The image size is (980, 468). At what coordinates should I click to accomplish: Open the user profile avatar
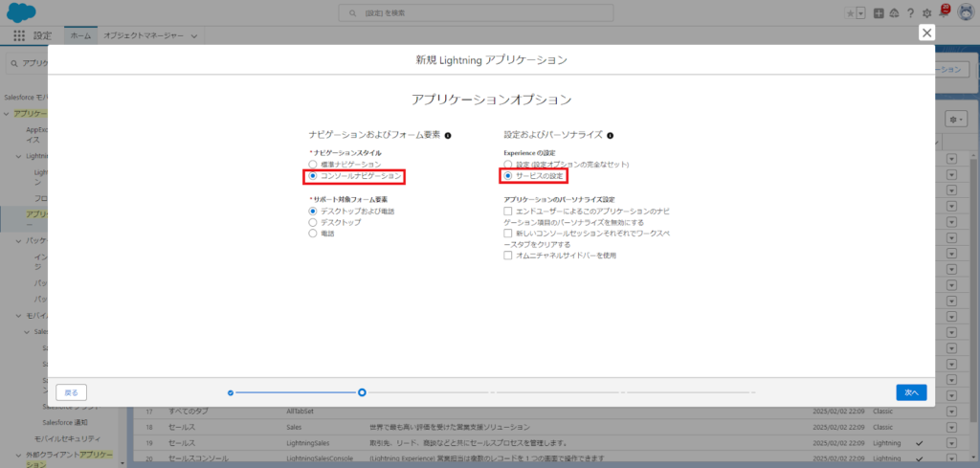(964, 13)
